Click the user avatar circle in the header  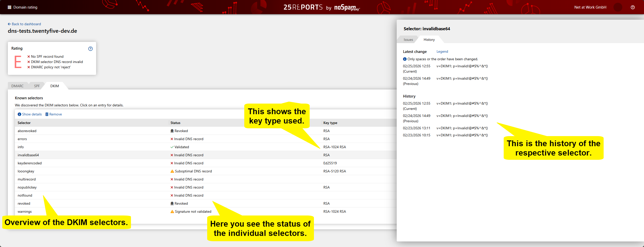[x=618, y=7]
